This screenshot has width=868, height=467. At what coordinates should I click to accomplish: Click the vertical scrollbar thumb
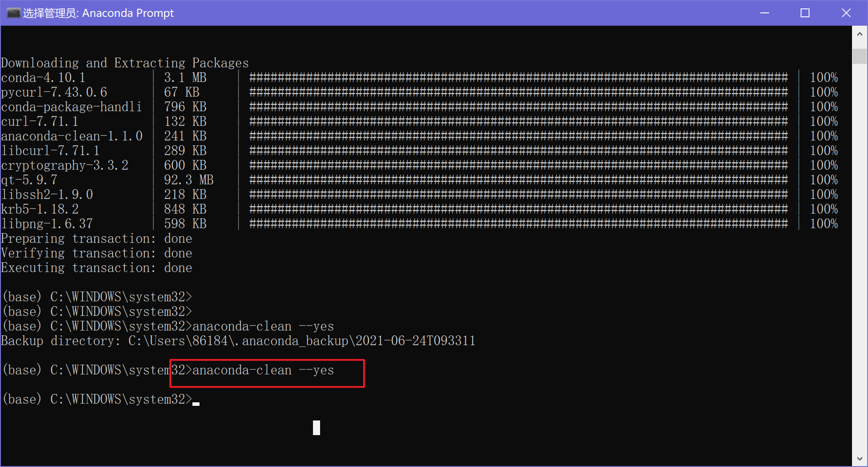pyautogui.click(x=860, y=56)
